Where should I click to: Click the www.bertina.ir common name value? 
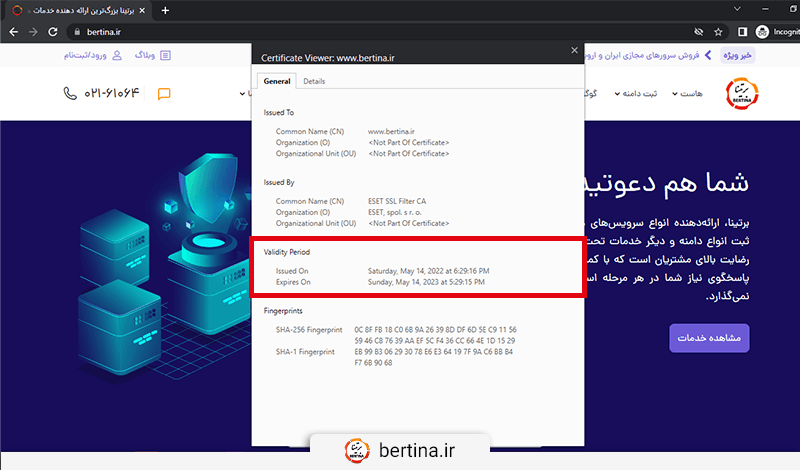coord(391,131)
